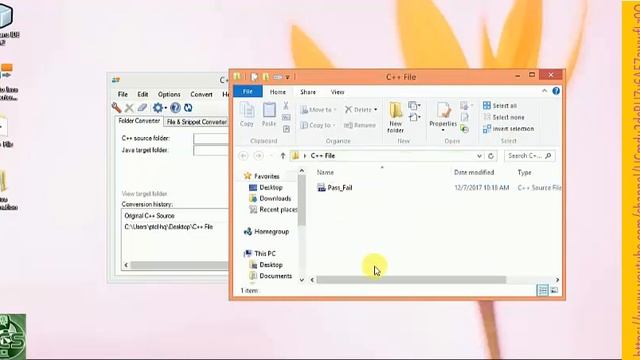Select the File & Snippet Converter tab
This screenshot has height=360, width=640.
point(196,122)
